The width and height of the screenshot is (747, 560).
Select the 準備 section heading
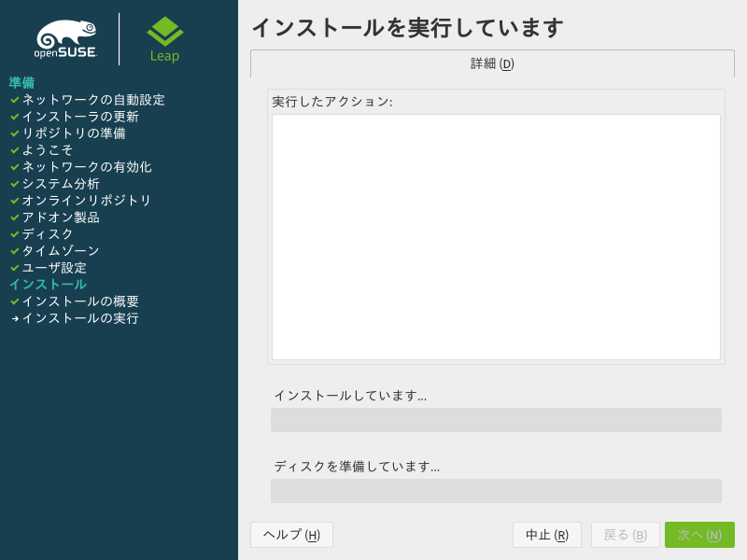pos(21,82)
